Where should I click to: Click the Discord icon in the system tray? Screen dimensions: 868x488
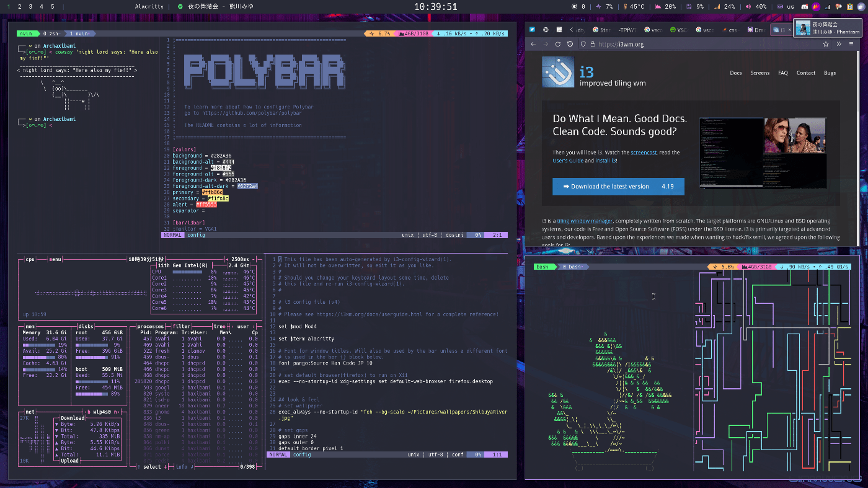pyautogui.click(x=805, y=6)
